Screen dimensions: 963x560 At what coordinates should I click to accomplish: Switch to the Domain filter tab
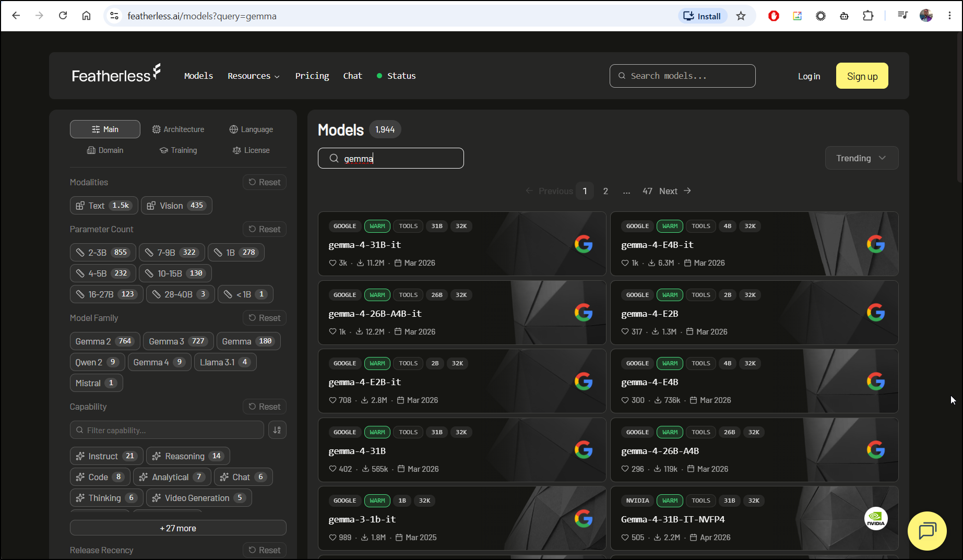[x=105, y=150]
